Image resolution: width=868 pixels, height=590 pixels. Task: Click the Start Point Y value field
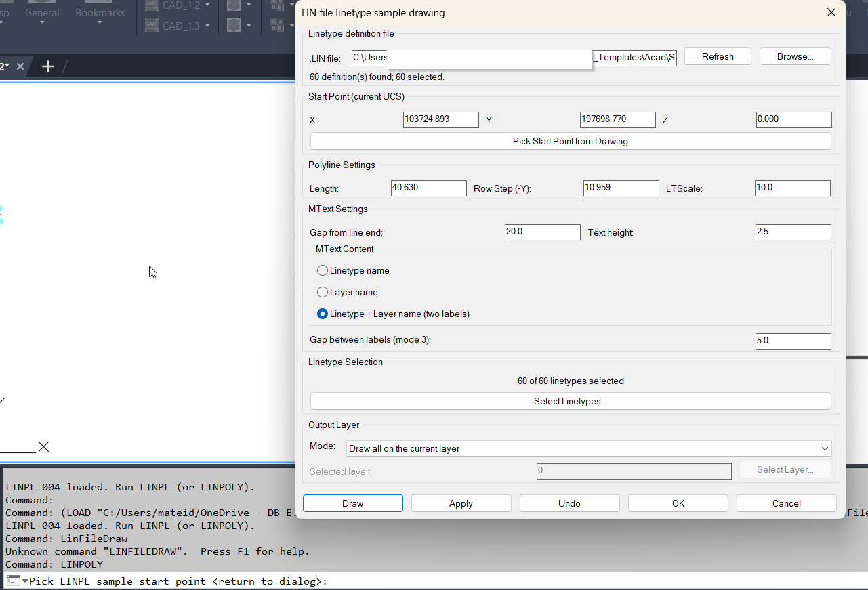point(618,119)
